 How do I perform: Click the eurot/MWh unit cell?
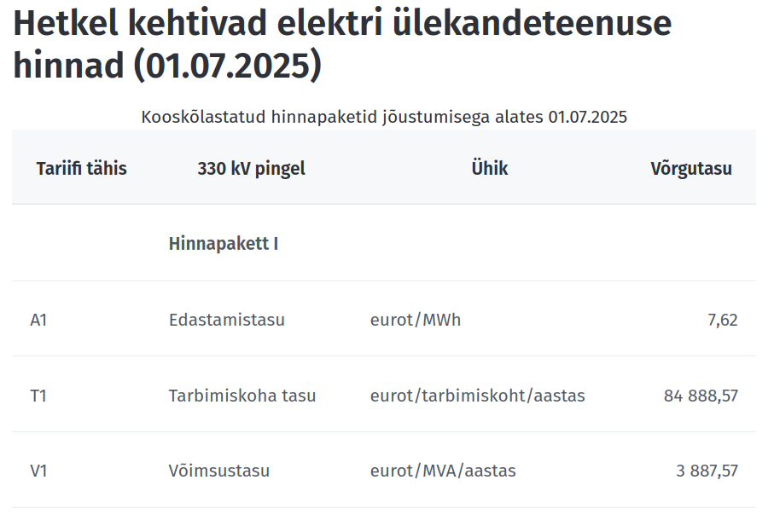[415, 320]
